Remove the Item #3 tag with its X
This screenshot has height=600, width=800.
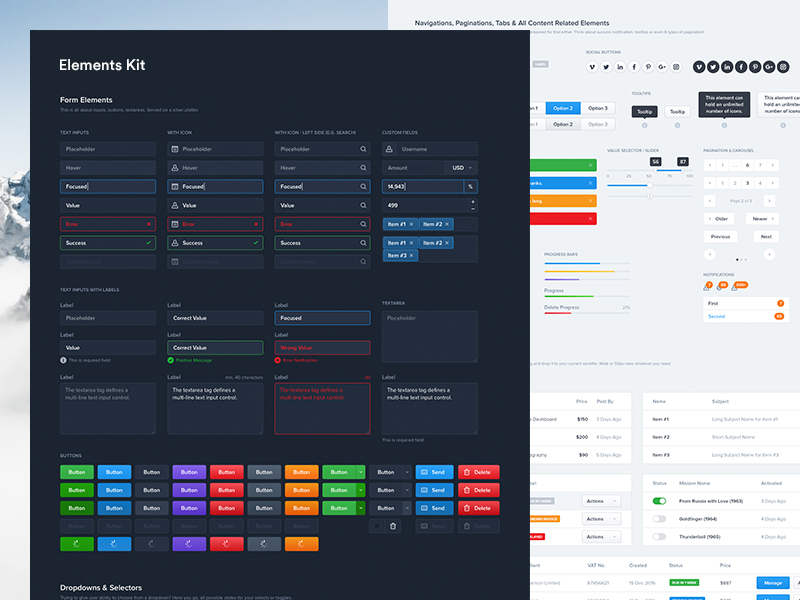pos(412,255)
